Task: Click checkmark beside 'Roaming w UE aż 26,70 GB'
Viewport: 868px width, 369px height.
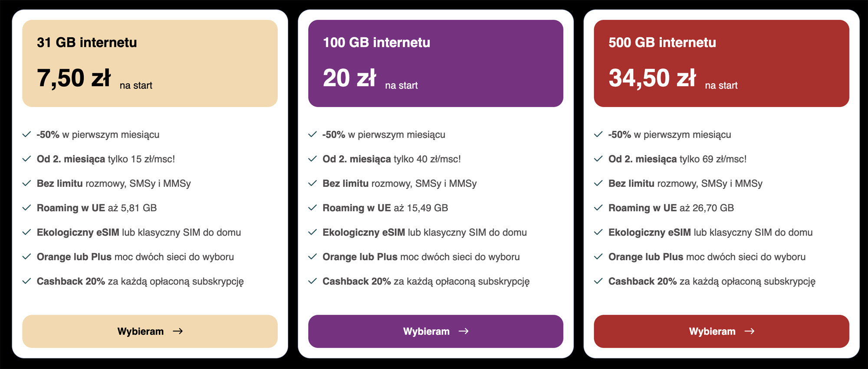Action: (x=598, y=208)
